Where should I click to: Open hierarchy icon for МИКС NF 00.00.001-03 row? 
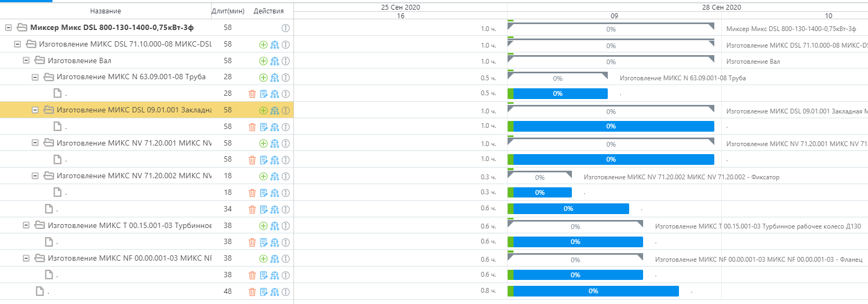click(275, 259)
